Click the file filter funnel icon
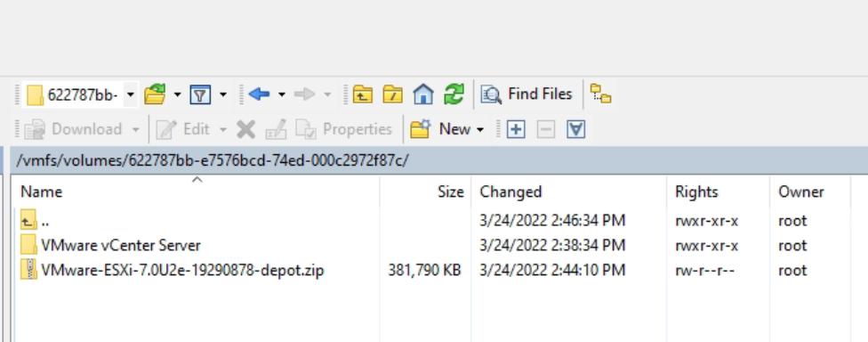 200,94
